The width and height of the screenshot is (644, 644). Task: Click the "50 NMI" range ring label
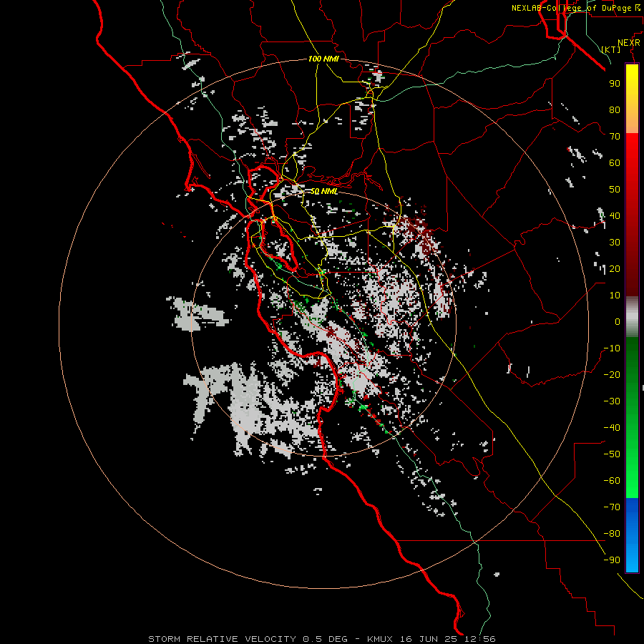pos(323,192)
